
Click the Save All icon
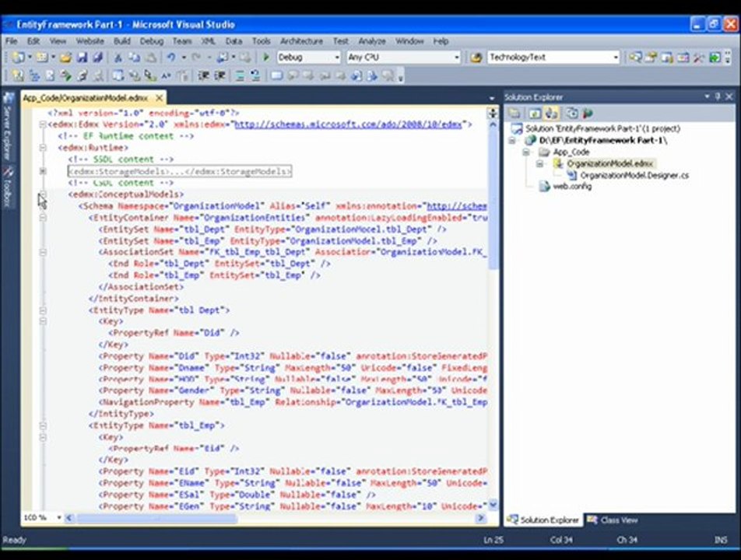(x=98, y=58)
